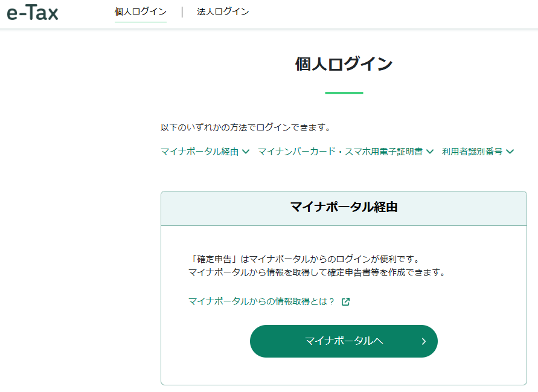Click the large 個人ログイン page heading
This screenshot has height=392, width=538.
344,64
